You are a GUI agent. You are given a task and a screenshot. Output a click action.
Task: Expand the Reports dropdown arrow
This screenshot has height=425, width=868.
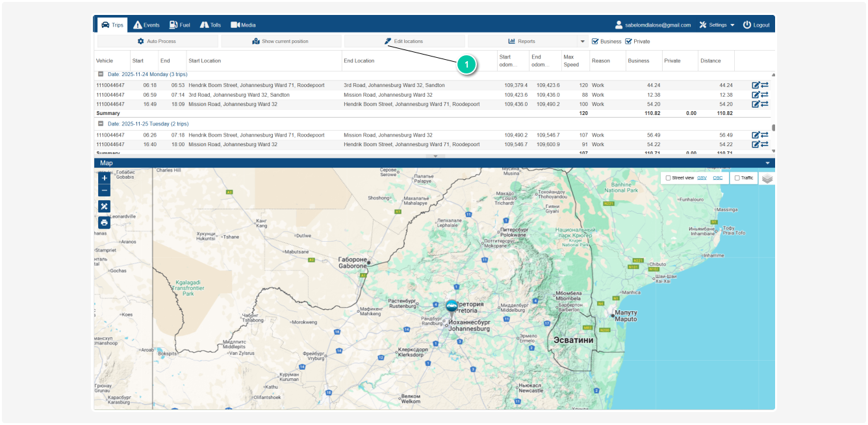pos(583,42)
